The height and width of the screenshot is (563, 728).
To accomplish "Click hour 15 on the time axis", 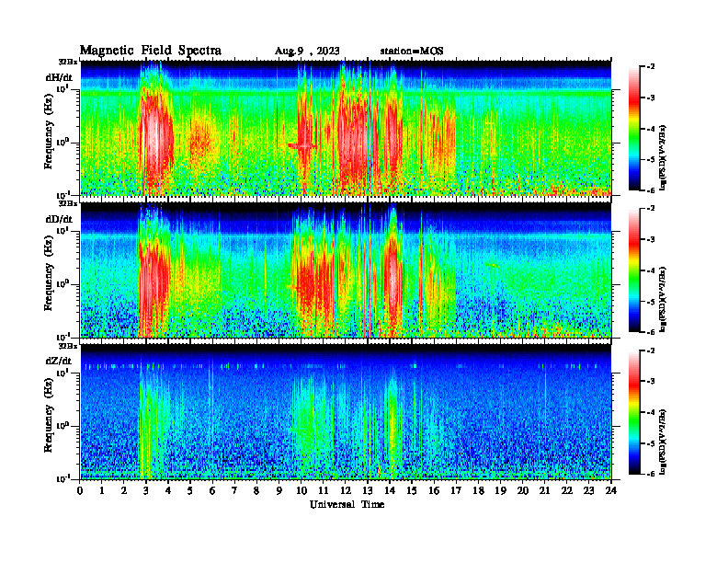I will pyautogui.click(x=412, y=491).
